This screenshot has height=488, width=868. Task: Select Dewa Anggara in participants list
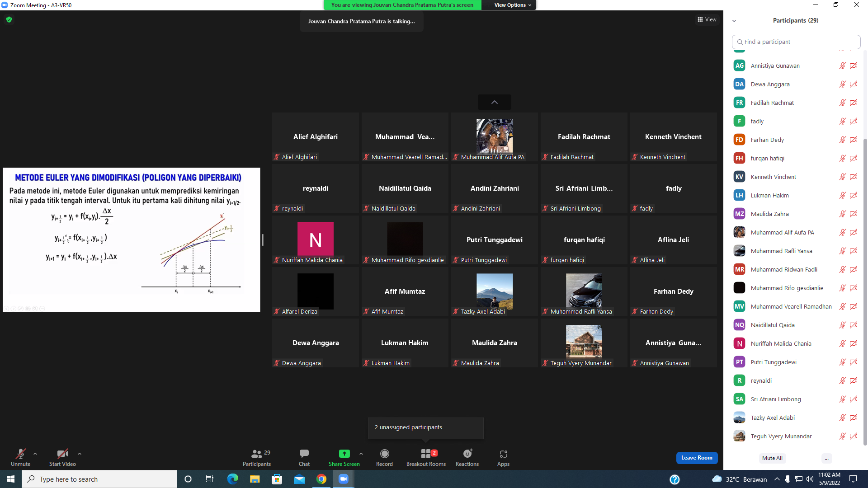pyautogui.click(x=796, y=84)
